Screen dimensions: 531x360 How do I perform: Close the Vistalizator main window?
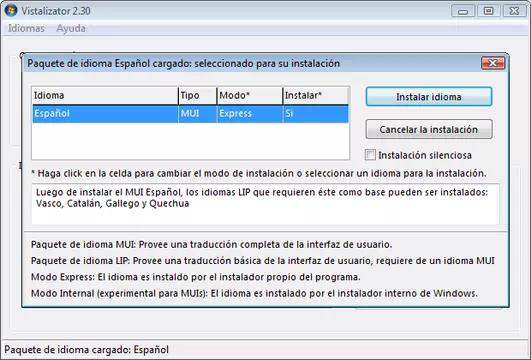coord(514,11)
